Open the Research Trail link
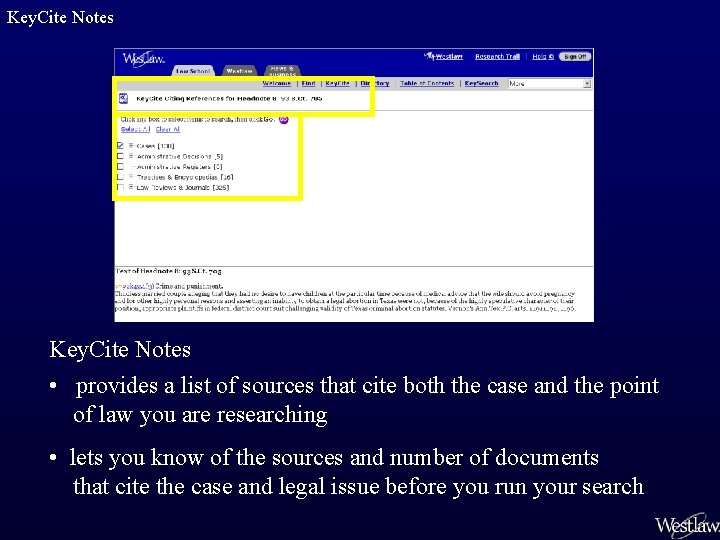Viewport: 720px width, 540px height. 497,56
